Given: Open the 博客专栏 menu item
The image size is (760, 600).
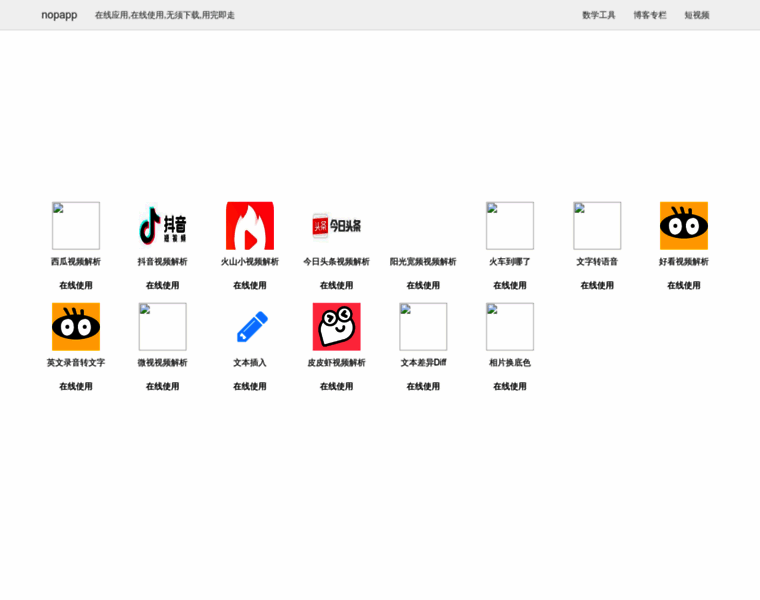Looking at the screenshot, I should [650, 15].
